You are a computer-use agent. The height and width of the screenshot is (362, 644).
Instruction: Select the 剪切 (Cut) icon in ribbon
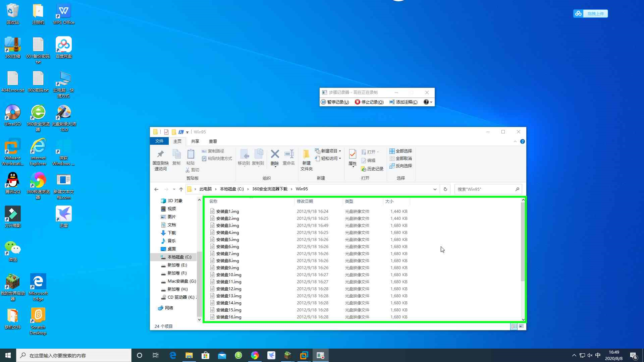[x=192, y=169]
